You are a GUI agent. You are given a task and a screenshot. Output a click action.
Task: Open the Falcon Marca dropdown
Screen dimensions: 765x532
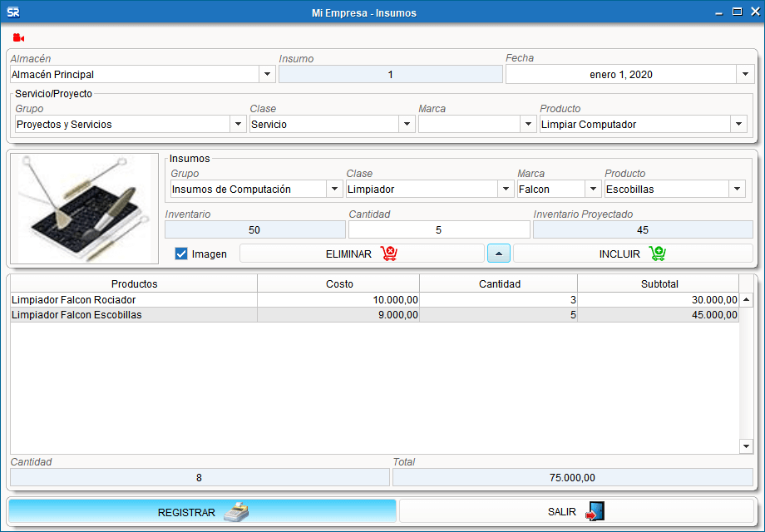tap(593, 189)
